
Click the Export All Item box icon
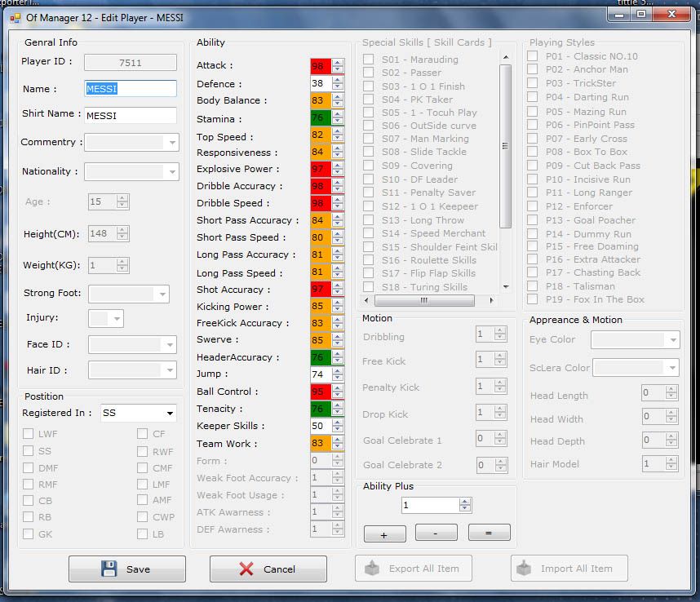click(371, 569)
